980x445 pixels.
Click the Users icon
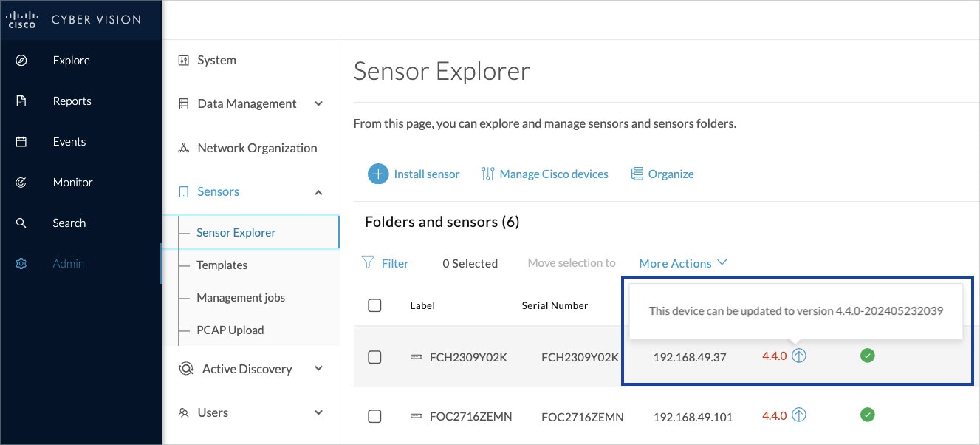click(x=184, y=413)
